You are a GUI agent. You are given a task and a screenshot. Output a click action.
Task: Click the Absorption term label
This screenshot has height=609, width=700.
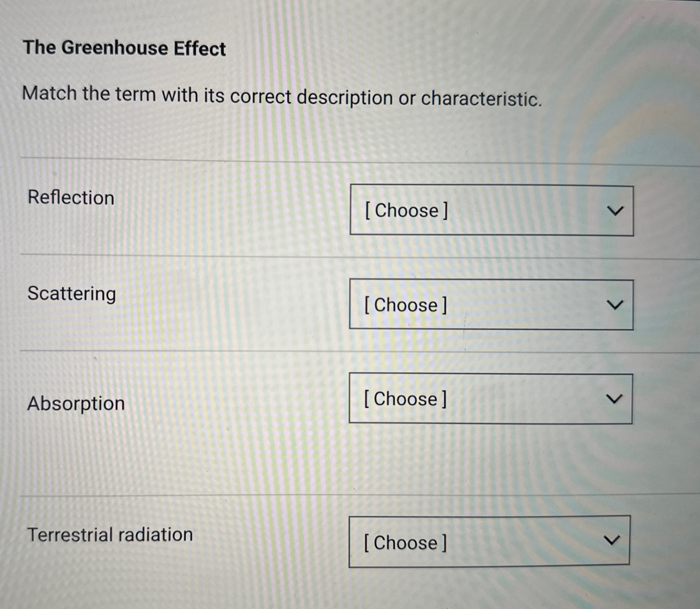pyautogui.click(x=76, y=404)
